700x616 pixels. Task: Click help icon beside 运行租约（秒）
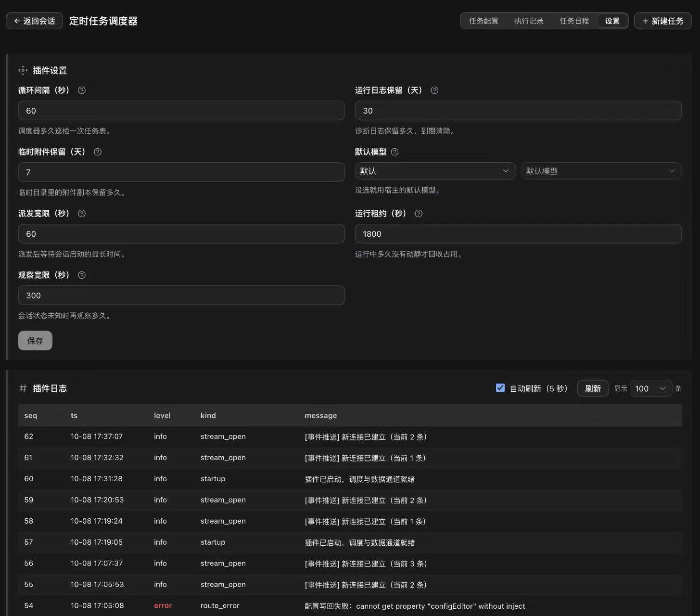(419, 214)
